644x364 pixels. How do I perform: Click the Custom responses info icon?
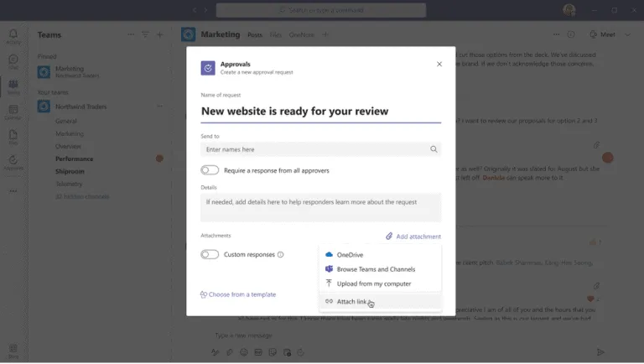(280, 255)
